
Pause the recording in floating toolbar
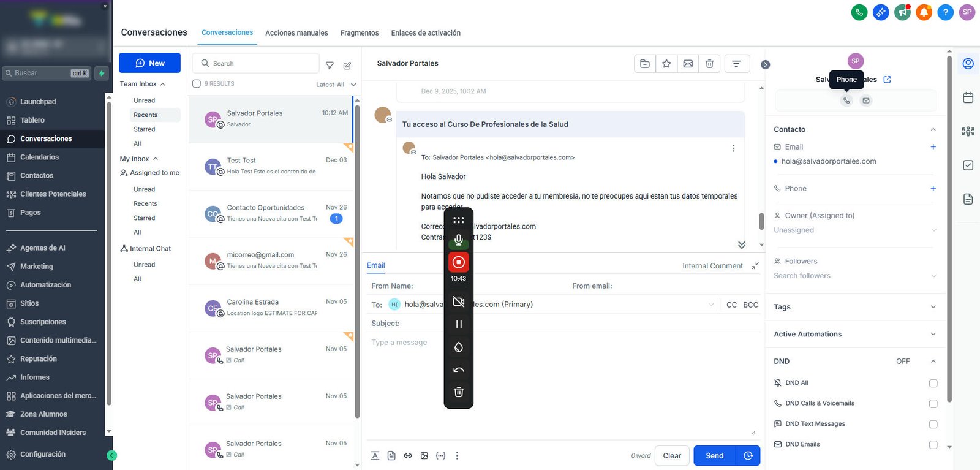point(459,324)
